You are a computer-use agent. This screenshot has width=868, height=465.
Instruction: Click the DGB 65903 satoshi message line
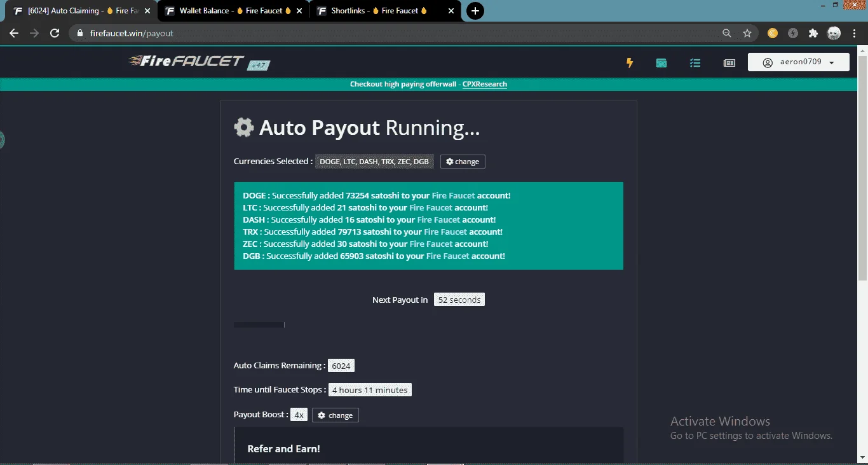(374, 256)
